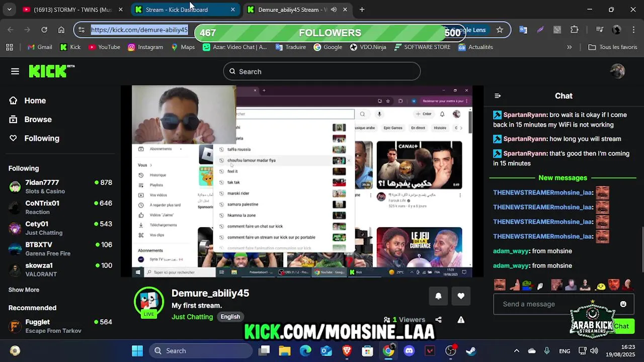Open VDO.Ninja bookmark
The width and height of the screenshot is (644, 362).
tap(368, 47)
